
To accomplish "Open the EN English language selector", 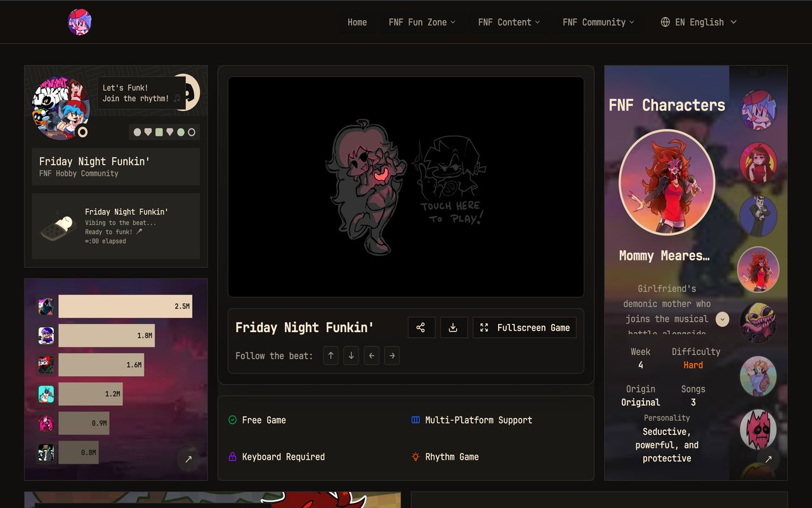I will 698,22.
